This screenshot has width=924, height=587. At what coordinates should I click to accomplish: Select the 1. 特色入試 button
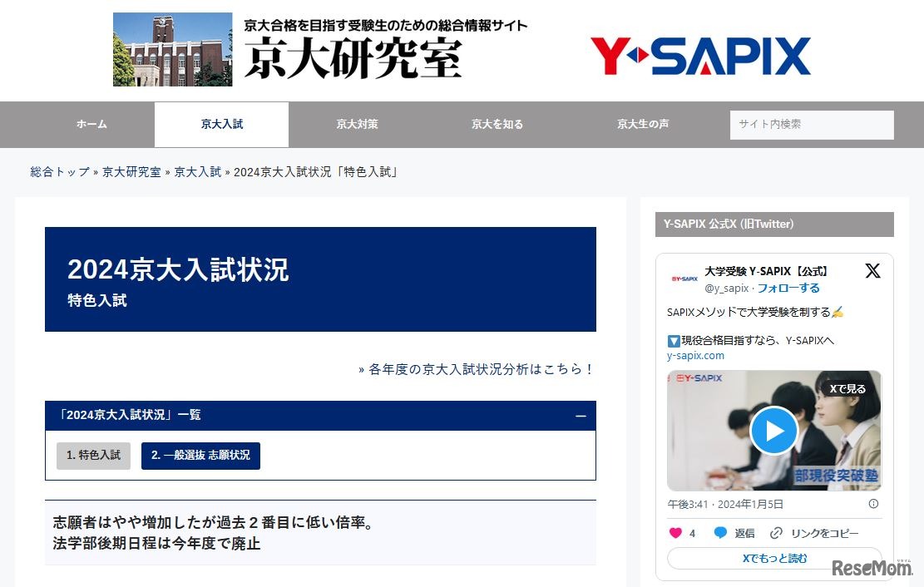point(94,456)
